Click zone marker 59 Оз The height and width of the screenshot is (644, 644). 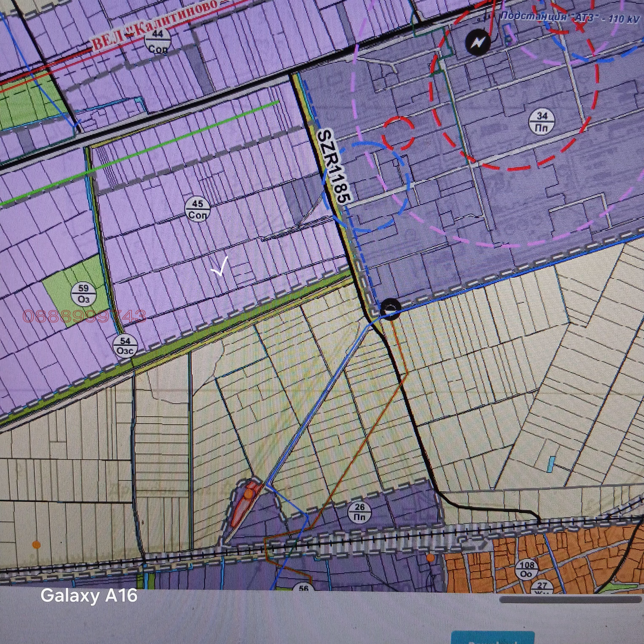[83, 294]
